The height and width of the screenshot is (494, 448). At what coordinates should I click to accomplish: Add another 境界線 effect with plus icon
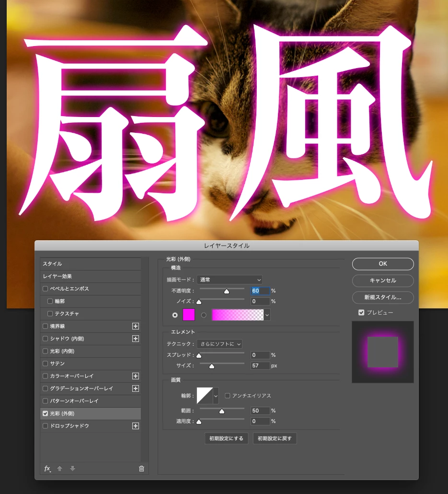(x=136, y=326)
